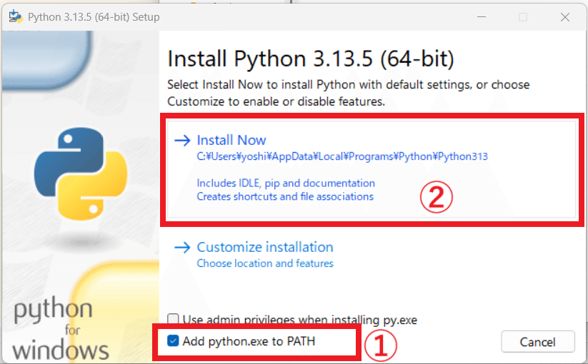588x364 pixels.
Task: Start installation with Install Now
Action: (x=231, y=141)
